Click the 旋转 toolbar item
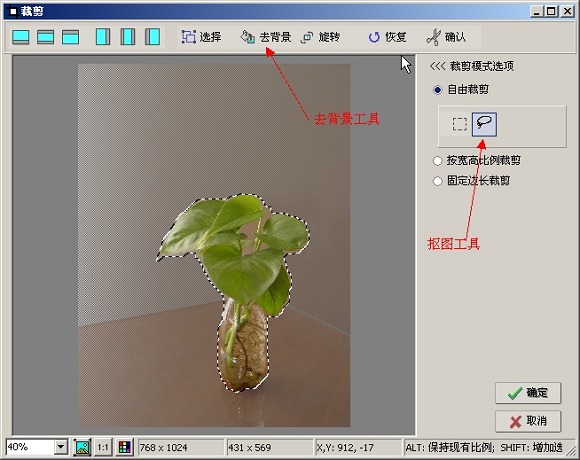The width and height of the screenshot is (580, 460). point(321,37)
